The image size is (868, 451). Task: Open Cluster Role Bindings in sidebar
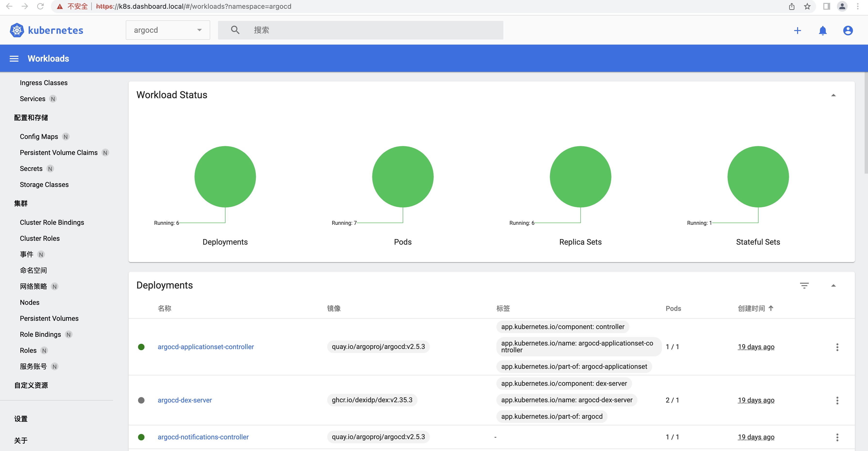[52, 223]
